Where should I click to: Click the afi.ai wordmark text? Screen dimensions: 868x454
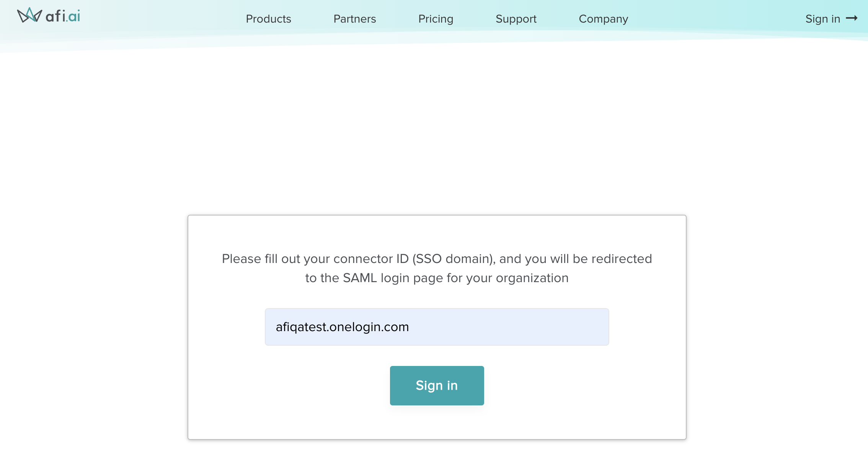tap(63, 16)
